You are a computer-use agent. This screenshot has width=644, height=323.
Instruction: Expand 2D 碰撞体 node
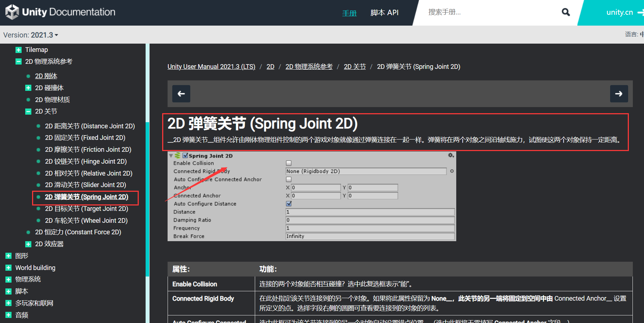coord(28,88)
